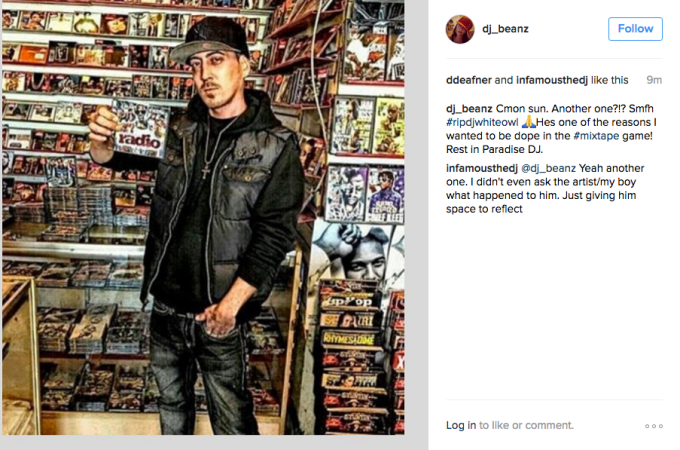
Task: Click the @dj_beanz mention in the comment
Action: click(548, 168)
